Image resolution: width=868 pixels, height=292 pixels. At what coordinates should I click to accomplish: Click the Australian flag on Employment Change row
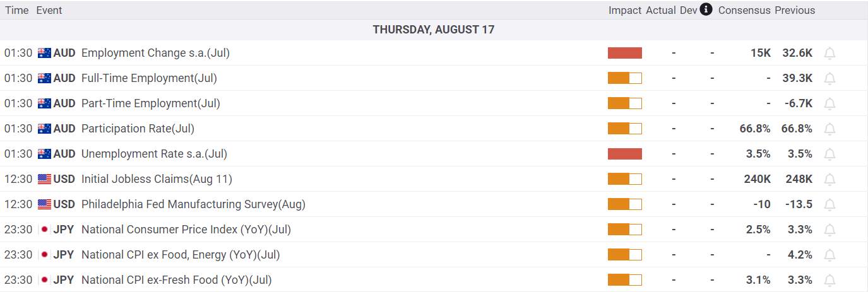(44, 53)
